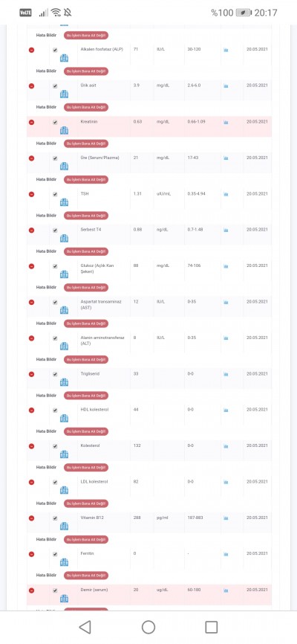Click the blue building icon under Ürik asit

[64, 94]
